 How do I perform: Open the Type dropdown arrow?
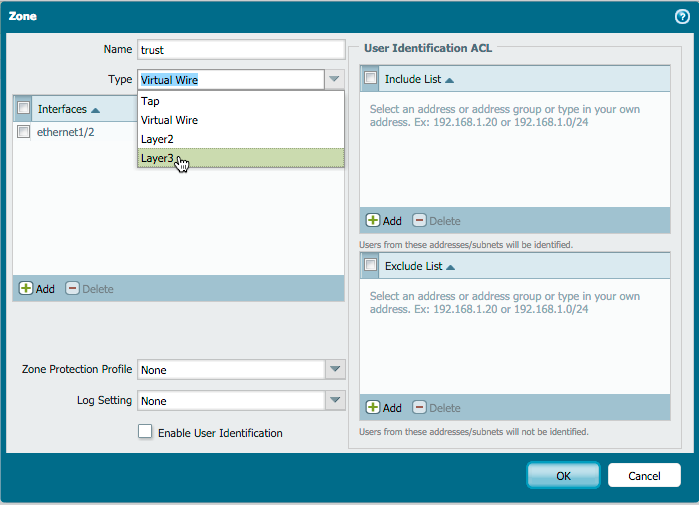(334, 79)
